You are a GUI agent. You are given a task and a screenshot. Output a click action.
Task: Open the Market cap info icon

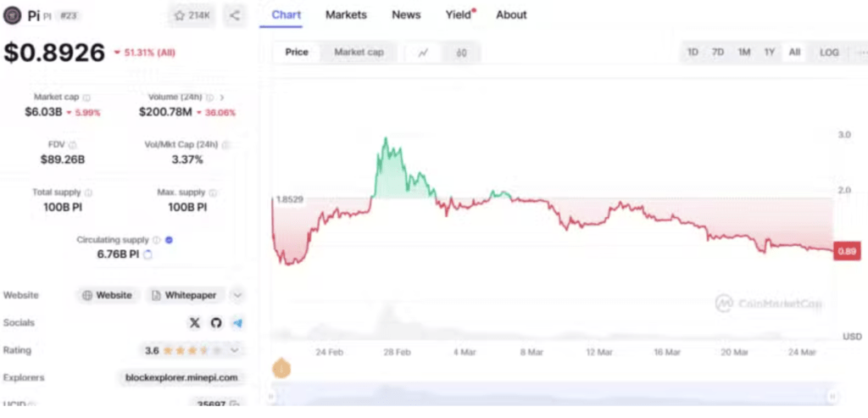87,98
